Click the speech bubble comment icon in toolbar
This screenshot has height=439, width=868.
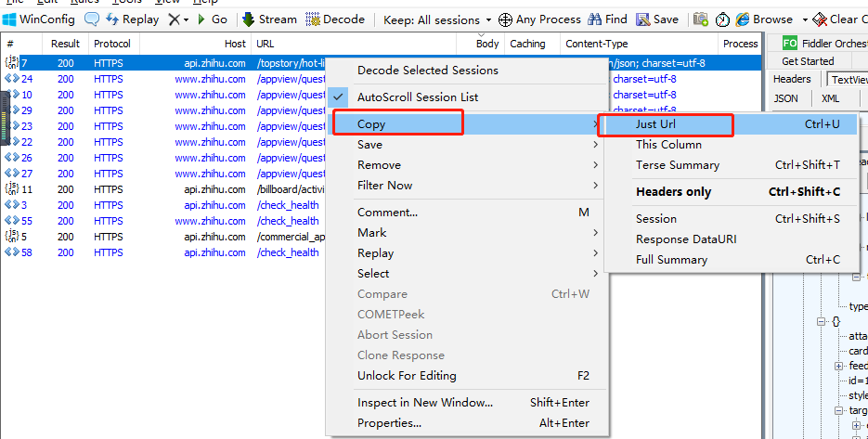(x=91, y=19)
